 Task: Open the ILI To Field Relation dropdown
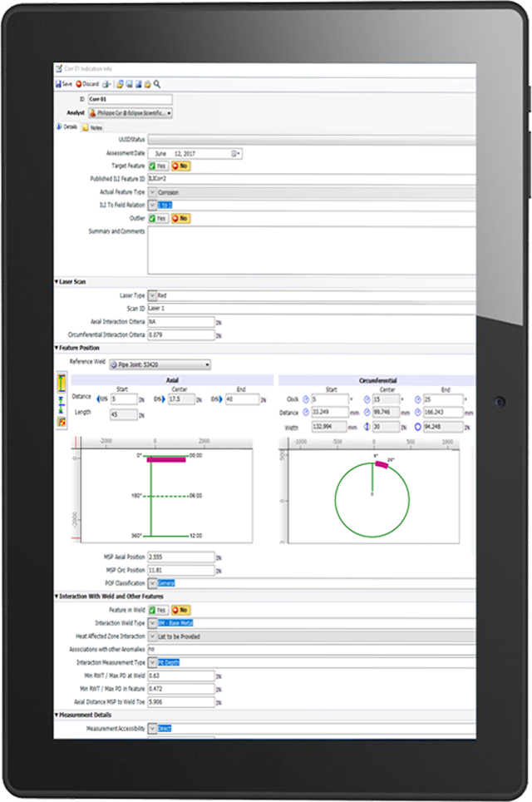152,205
